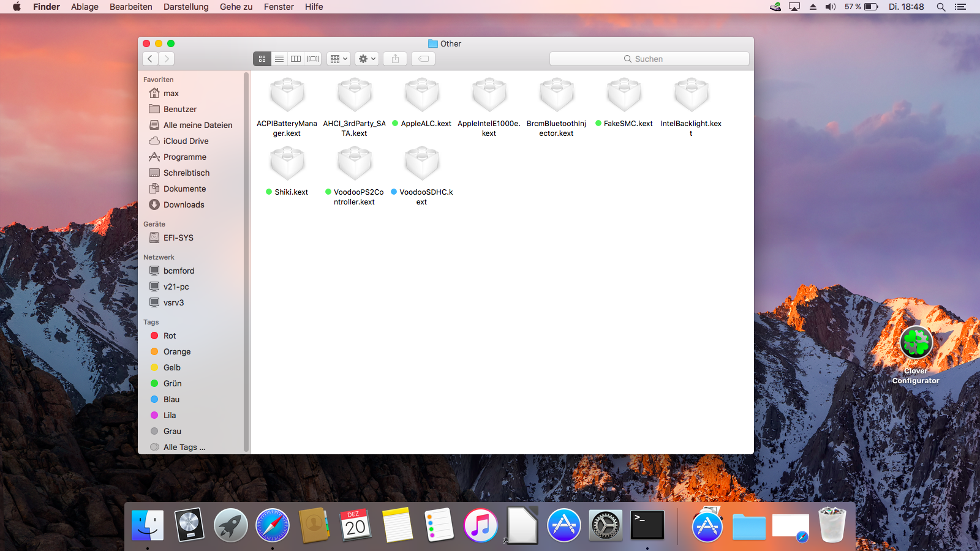This screenshot has width=980, height=551.
Task: Open the gear action menu dropdown
Action: [367, 59]
